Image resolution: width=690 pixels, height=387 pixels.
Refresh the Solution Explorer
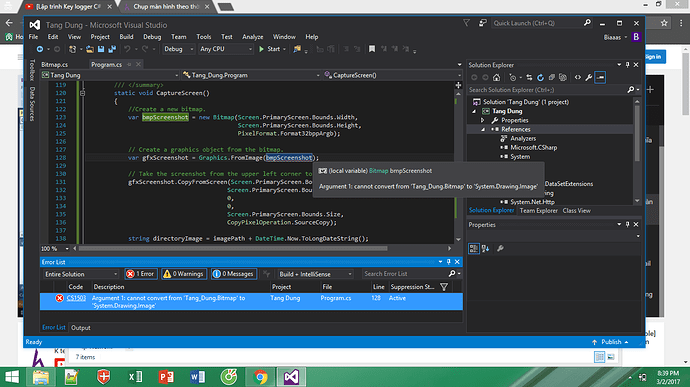pos(540,77)
